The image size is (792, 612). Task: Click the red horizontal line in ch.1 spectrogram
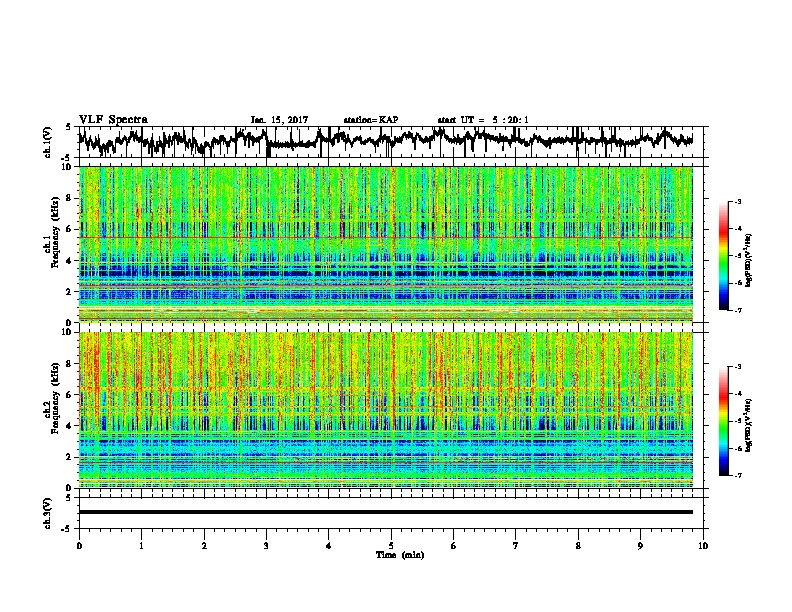[x=385, y=237]
